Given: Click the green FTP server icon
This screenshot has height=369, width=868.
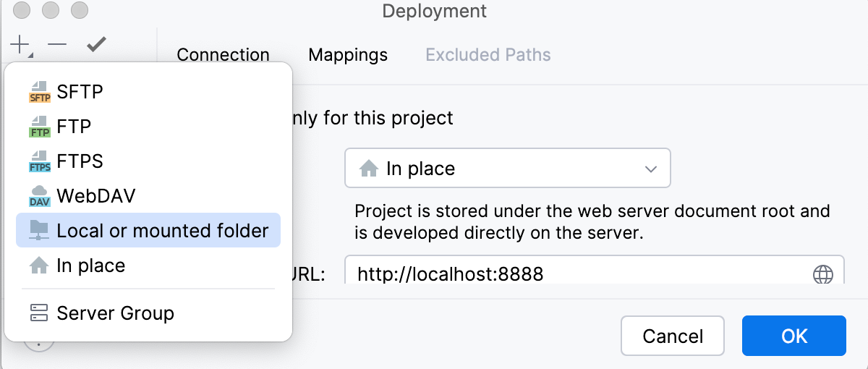Looking at the screenshot, I should tap(40, 127).
